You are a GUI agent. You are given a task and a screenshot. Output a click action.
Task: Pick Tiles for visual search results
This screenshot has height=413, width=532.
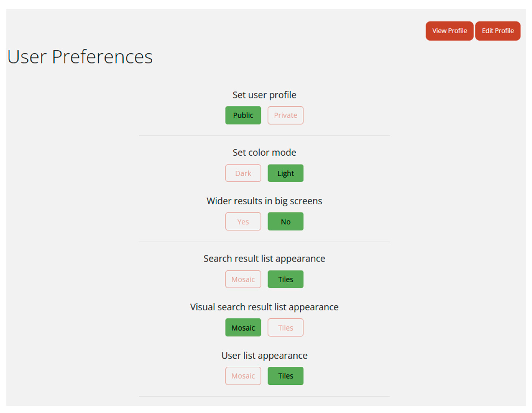click(x=285, y=328)
